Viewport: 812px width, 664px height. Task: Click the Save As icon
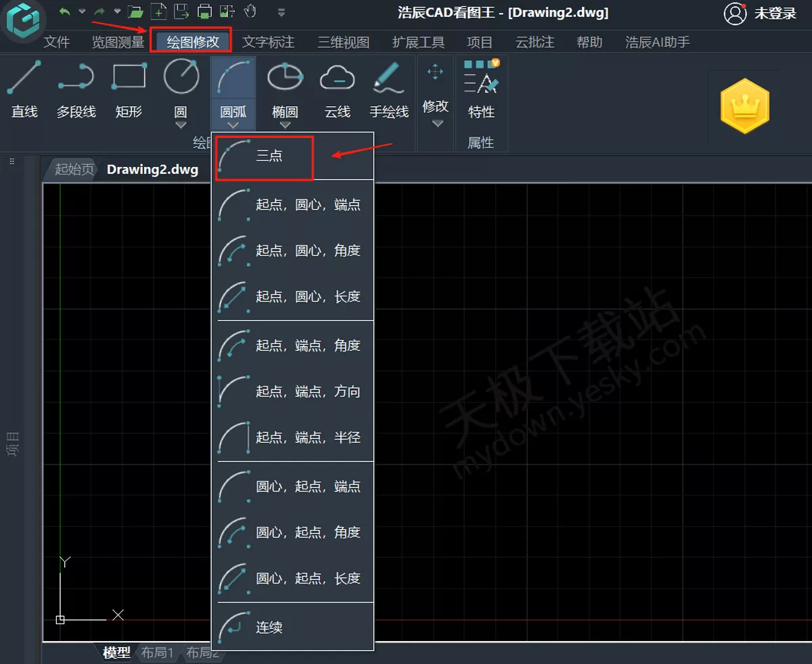point(181,11)
